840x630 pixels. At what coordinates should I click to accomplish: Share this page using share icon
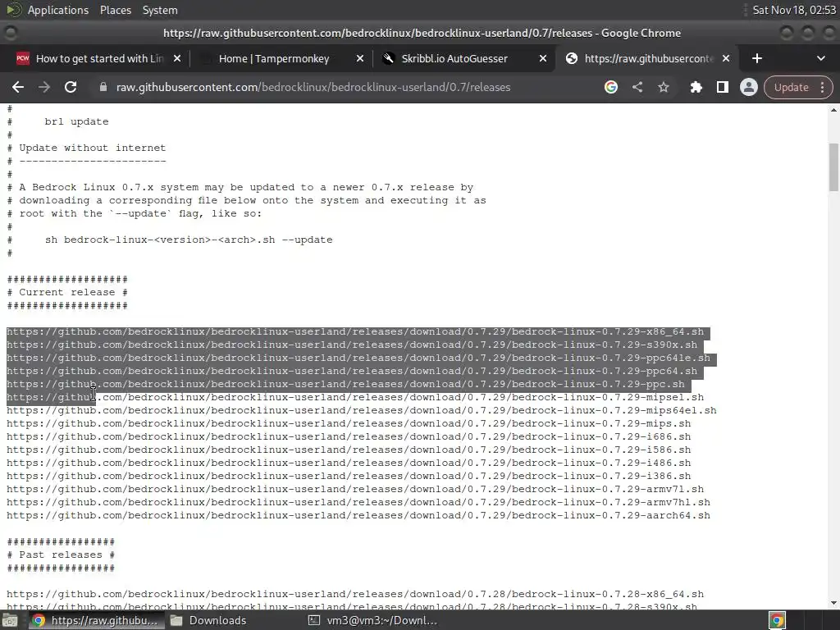click(637, 87)
